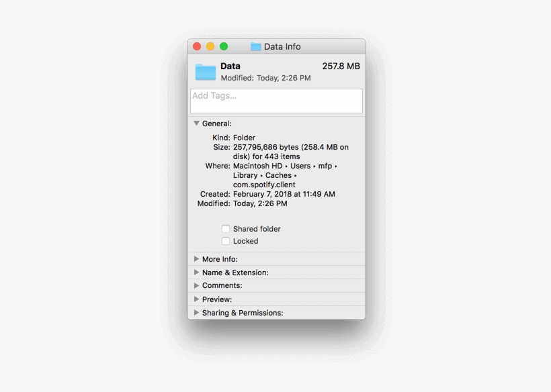Expand the Comments section

[196, 285]
